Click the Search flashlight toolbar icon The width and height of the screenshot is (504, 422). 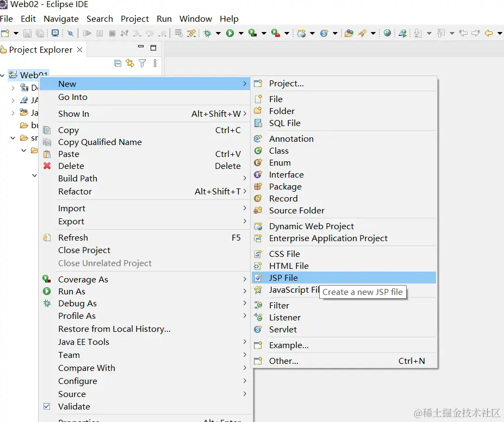[x=362, y=33]
